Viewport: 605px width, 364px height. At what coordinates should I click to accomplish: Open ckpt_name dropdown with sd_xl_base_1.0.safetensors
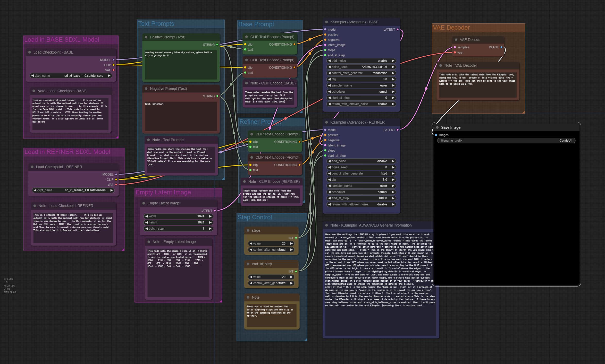(71, 76)
